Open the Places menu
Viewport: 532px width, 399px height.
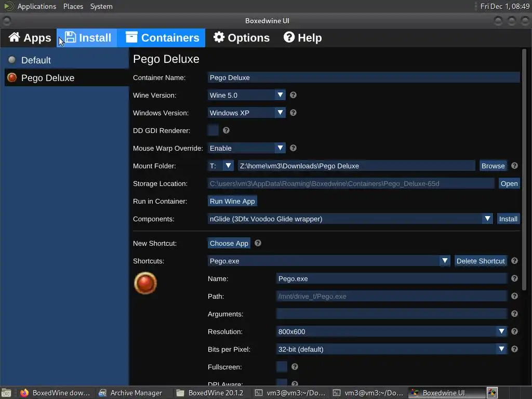click(73, 6)
